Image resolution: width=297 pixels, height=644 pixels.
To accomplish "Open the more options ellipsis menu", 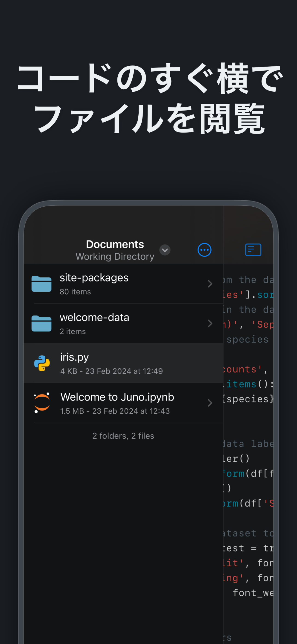I will tap(204, 250).
